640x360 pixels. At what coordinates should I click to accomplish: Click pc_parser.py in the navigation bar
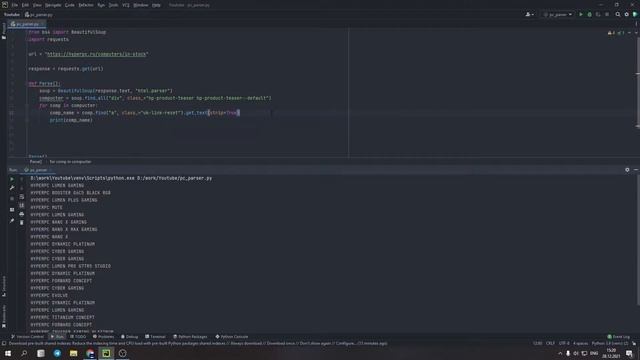pyautogui.click(x=39, y=15)
